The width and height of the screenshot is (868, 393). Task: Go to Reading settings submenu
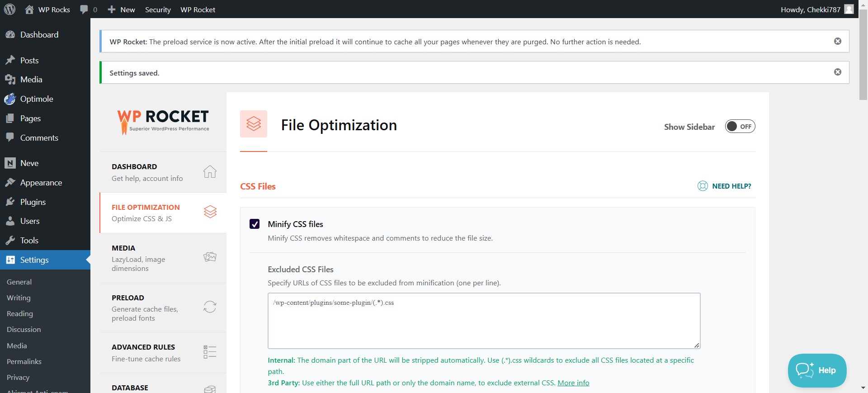coord(19,313)
